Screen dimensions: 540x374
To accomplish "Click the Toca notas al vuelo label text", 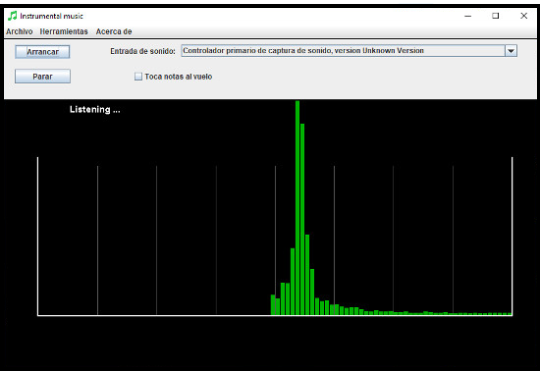I will (x=178, y=76).
